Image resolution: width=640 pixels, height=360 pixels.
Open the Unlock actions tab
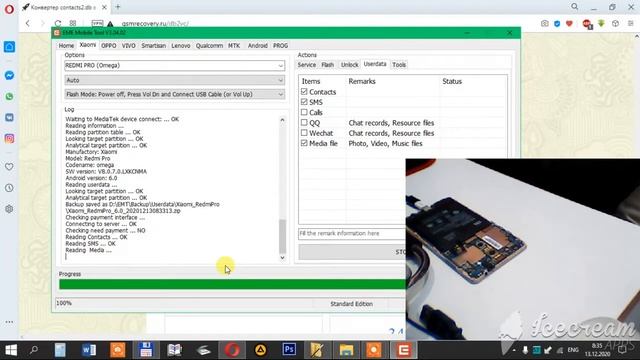pos(349,65)
